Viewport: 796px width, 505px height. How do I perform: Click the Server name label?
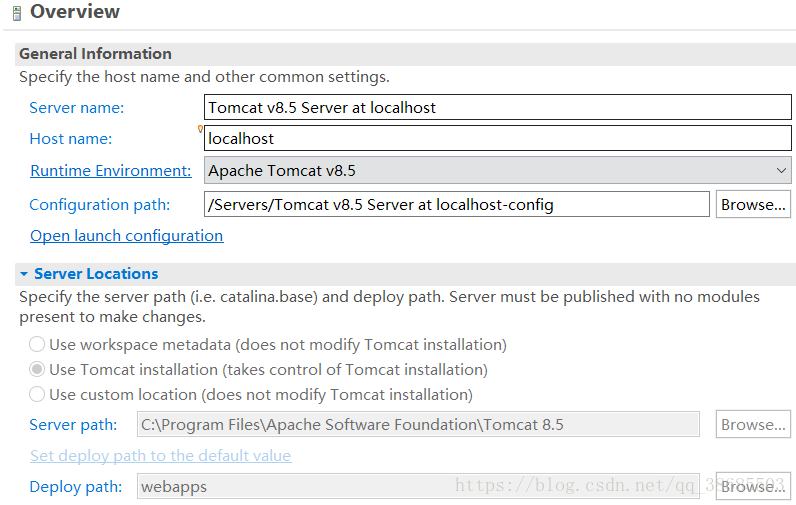pos(77,108)
